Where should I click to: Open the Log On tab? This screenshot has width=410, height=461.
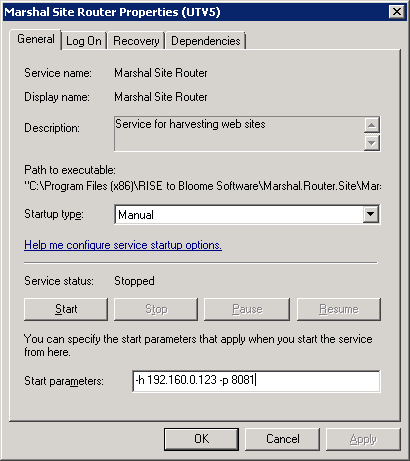tap(84, 41)
